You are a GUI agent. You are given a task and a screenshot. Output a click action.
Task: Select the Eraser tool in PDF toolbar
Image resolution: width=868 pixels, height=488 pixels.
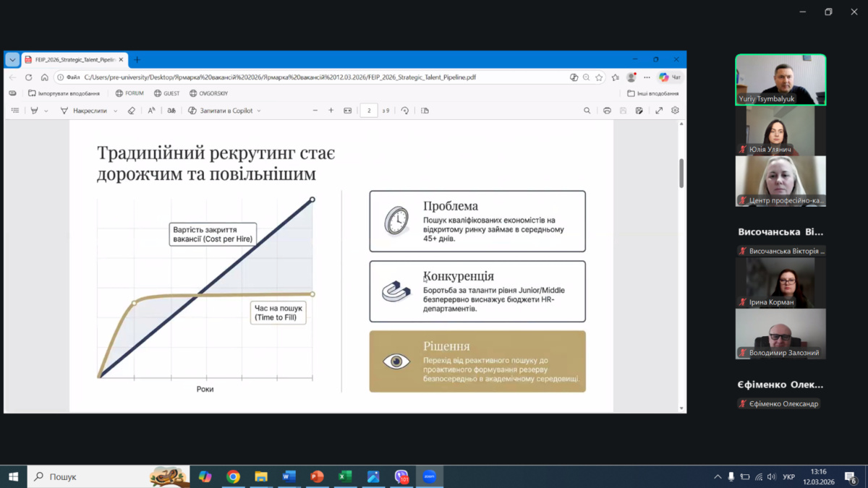point(131,111)
